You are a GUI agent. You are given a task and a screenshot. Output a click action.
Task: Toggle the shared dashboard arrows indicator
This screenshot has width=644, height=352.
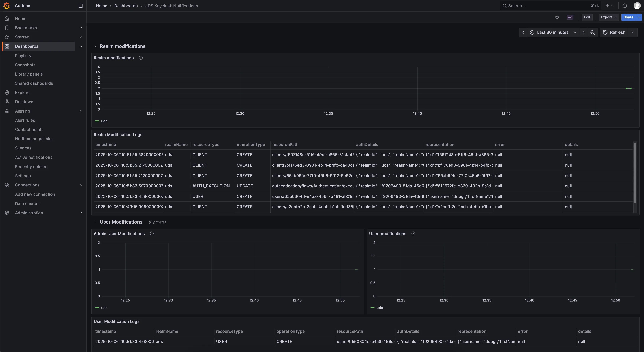(570, 17)
